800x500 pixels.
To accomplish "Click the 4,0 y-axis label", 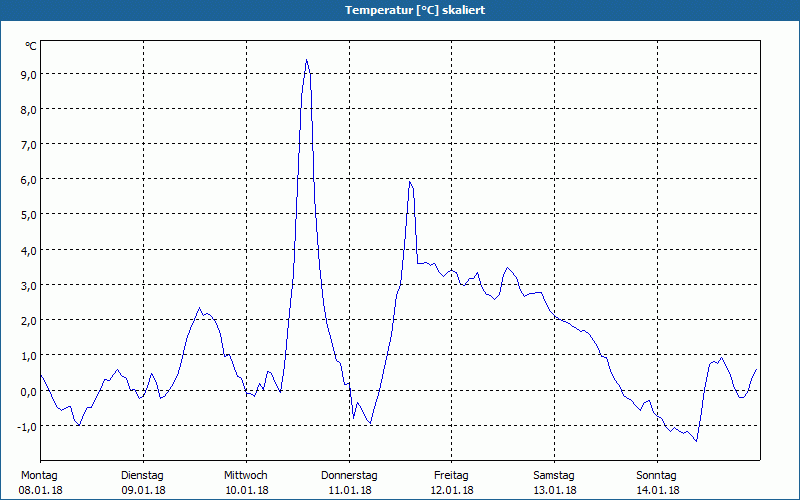I will click(x=28, y=251).
